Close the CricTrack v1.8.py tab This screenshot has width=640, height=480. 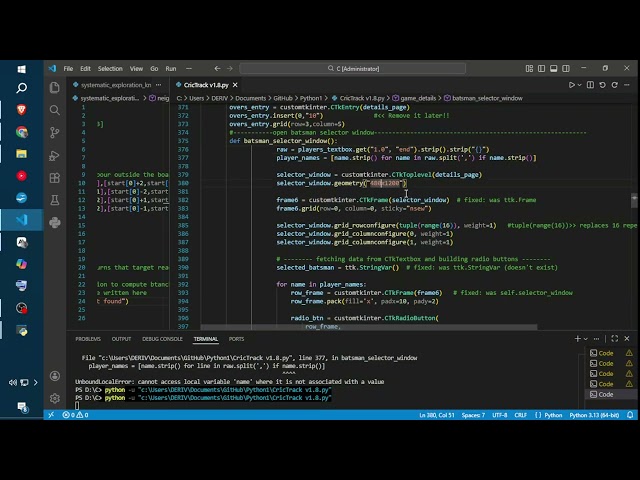[x=235, y=85]
